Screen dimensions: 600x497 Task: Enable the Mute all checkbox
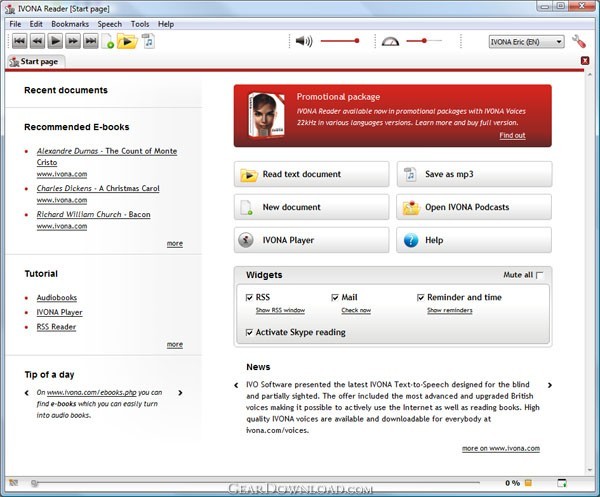tap(540, 275)
